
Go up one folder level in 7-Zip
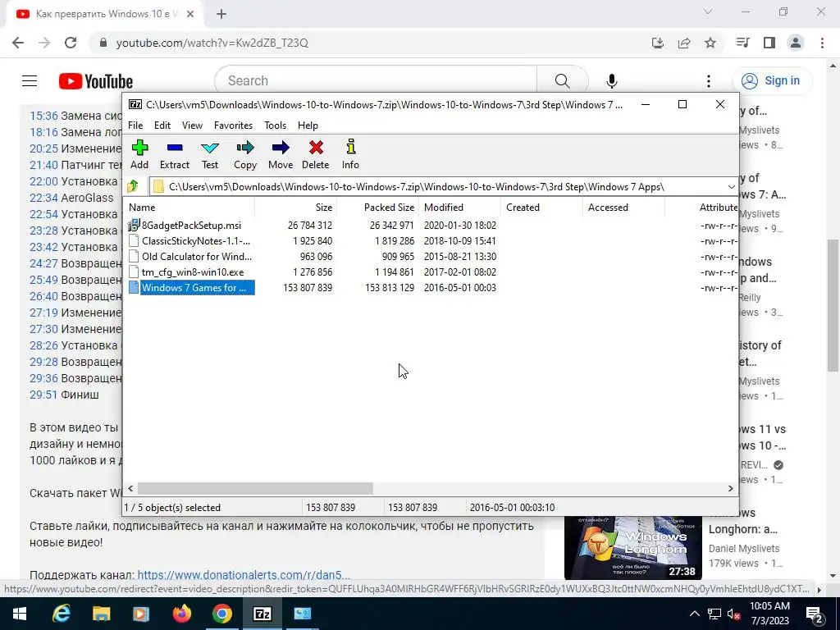(x=133, y=186)
